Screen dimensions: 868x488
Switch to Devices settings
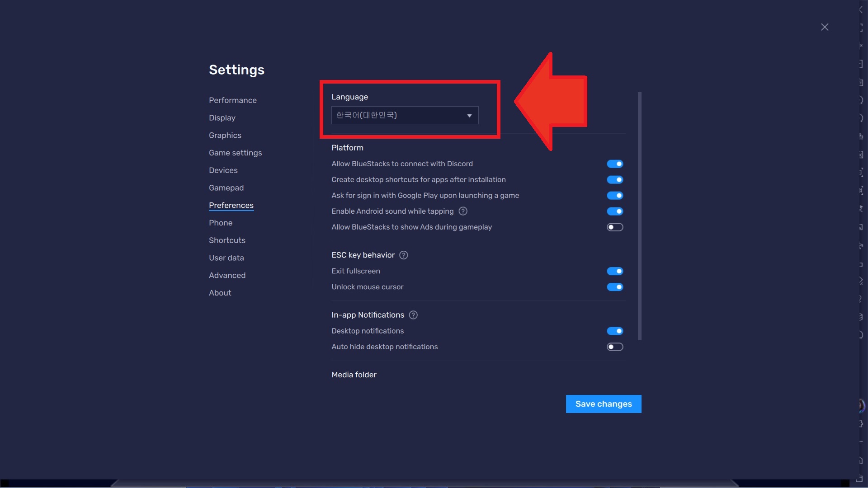[x=223, y=170]
